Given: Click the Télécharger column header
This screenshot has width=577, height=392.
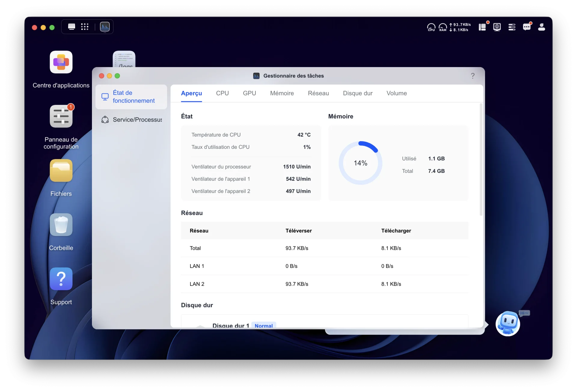Looking at the screenshot, I should pyautogui.click(x=396, y=231).
